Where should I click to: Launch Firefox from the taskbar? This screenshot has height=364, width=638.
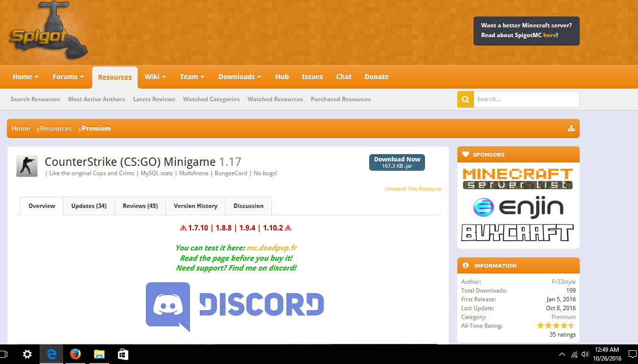(x=75, y=354)
